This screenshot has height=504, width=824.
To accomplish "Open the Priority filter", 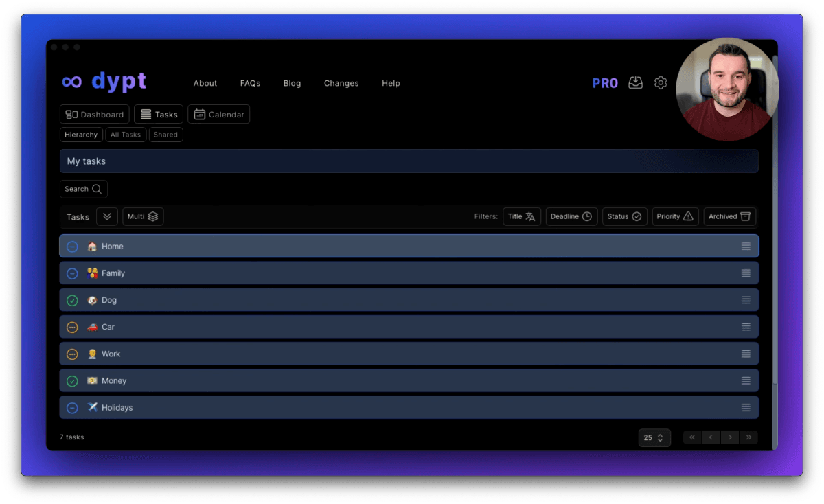I will click(675, 216).
